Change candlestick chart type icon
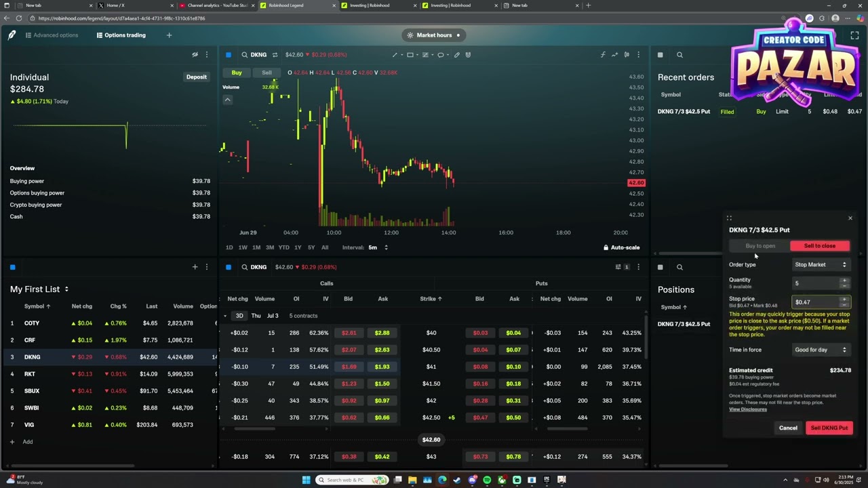 627,55
